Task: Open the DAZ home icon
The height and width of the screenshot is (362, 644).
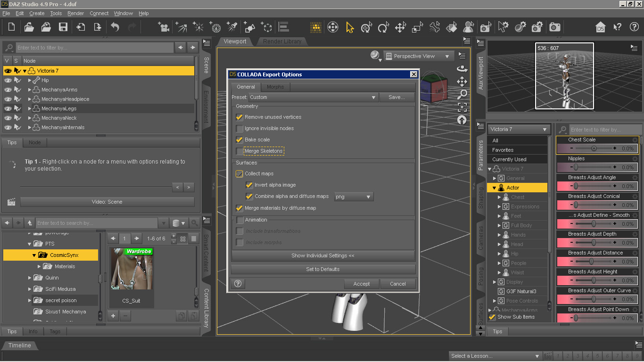Action: (600, 27)
